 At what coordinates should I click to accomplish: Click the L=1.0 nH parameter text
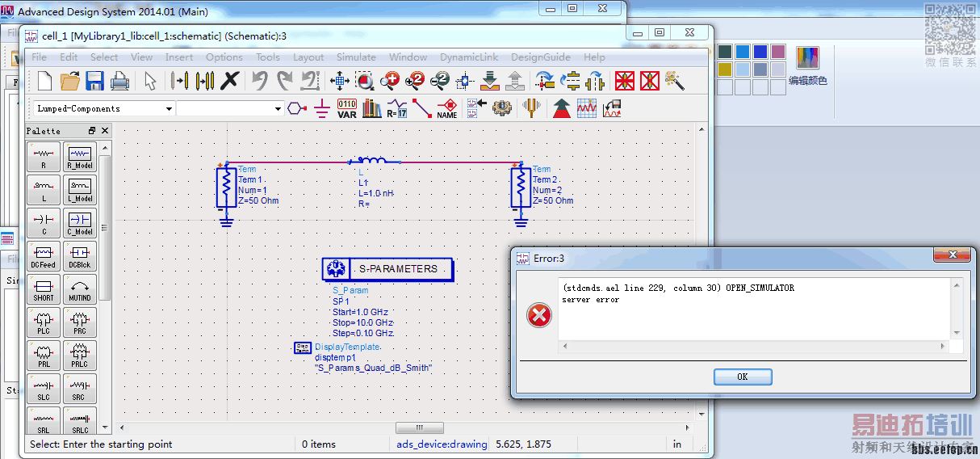click(x=376, y=193)
